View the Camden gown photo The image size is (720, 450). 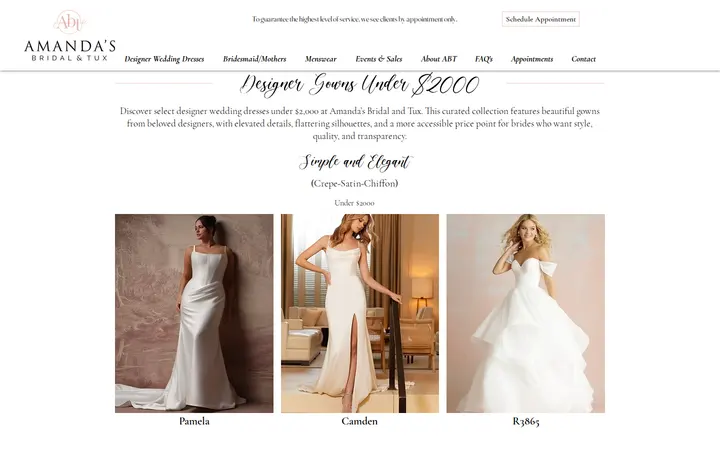point(360,313)
